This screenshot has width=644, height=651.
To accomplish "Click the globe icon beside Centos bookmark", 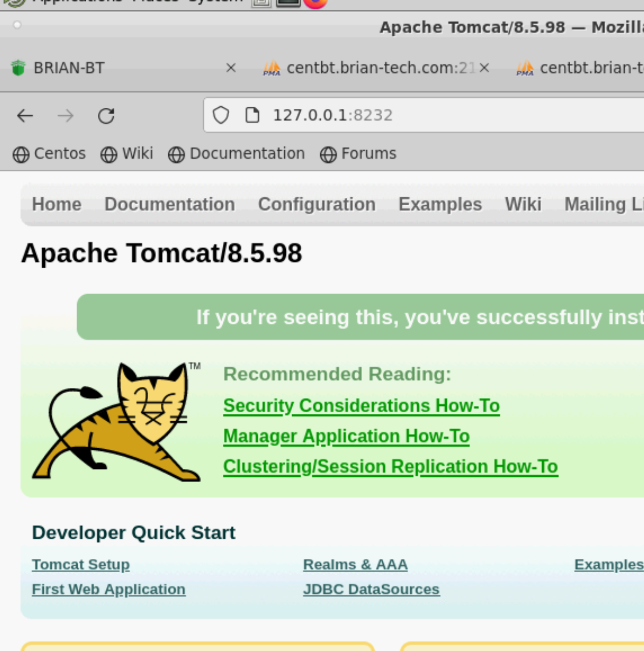I will tap(21, 155).
